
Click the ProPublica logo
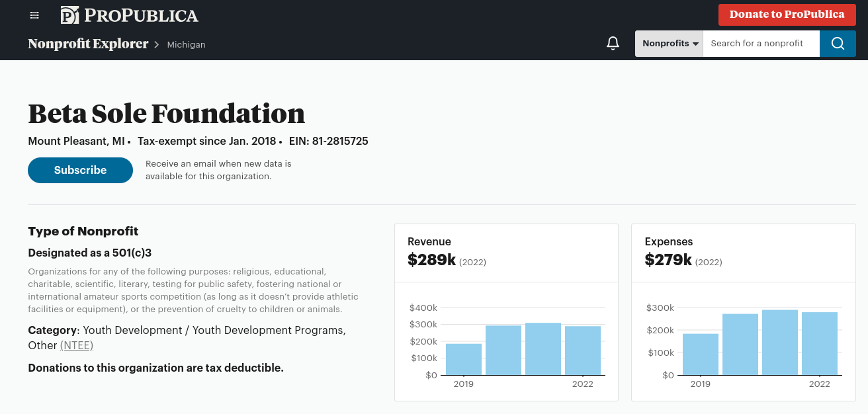[129, 15]
